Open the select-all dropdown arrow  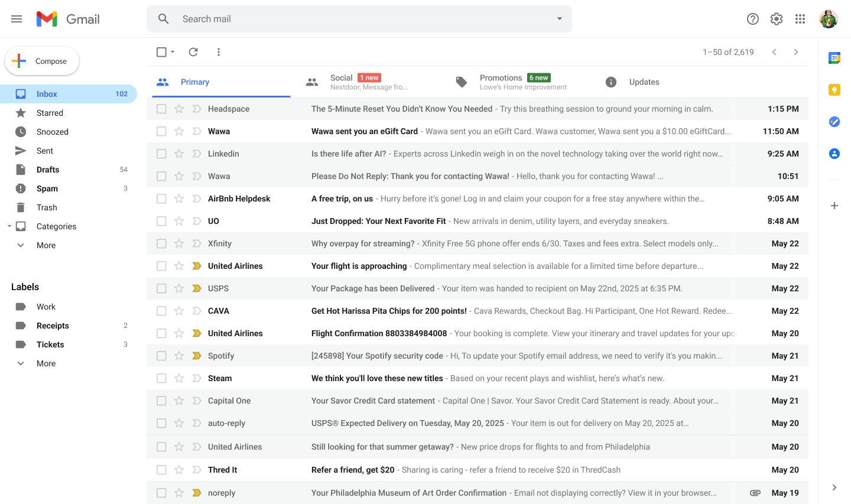(x=173, y=52)
